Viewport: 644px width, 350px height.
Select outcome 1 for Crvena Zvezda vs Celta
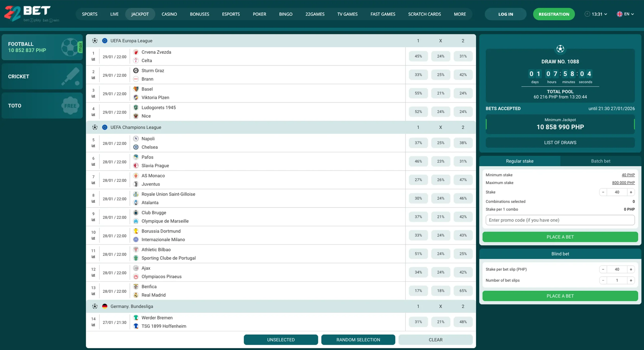point(418,56)
